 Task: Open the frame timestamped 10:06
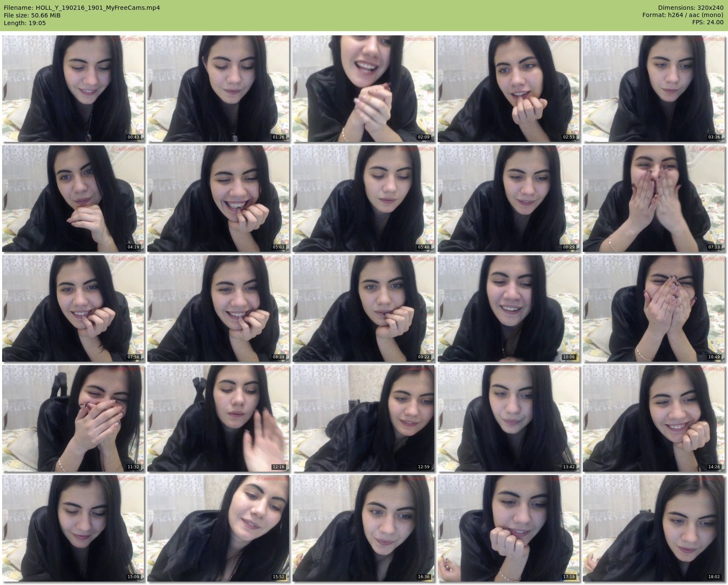point(509,308)
